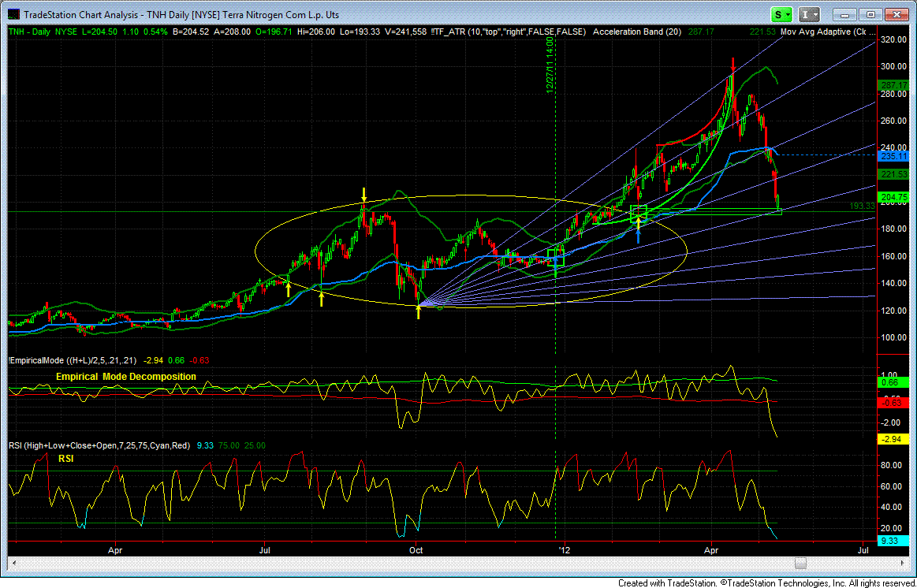
Task: Click the 9.33 cyan RSI value marker
Action: (x=893, y=541)
